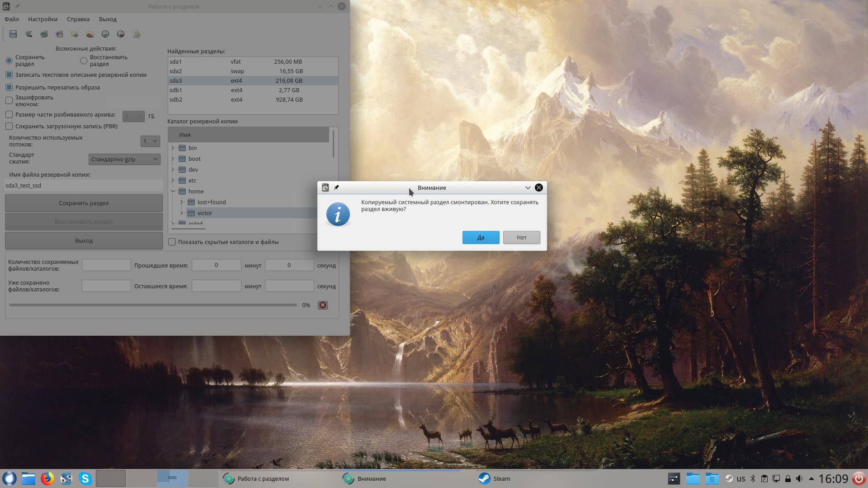Open the thread count dropdown showing 1
The height and width of the screenshot is (488, 868).
[x=150, y=141]
